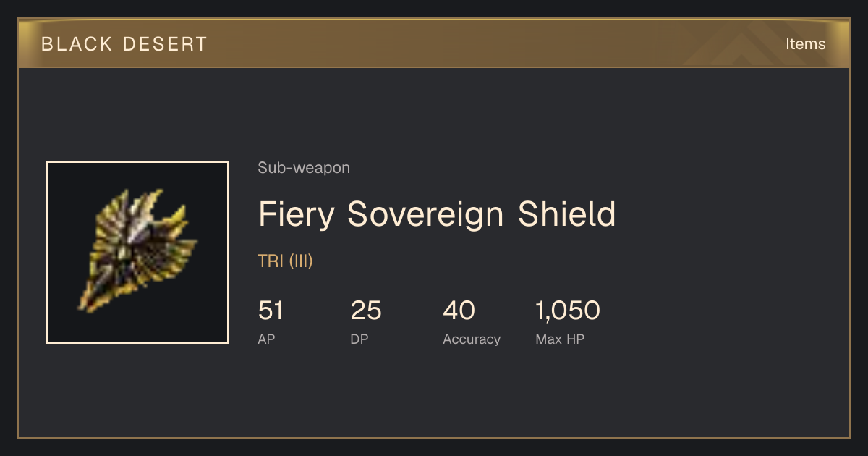
Task: Select the 51 AP value
Action: pyautogui.click(x=271, y=311)
